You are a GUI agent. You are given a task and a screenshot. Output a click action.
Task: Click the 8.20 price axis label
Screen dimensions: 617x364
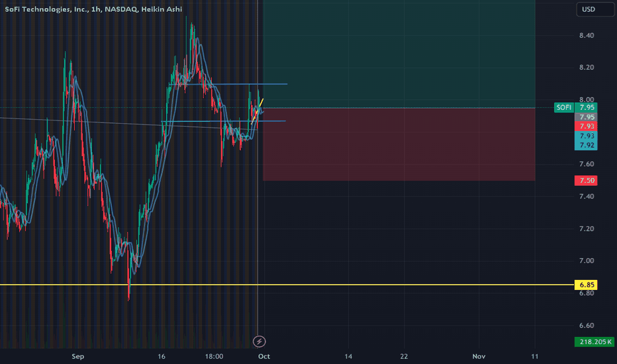[x=587, y=68]
